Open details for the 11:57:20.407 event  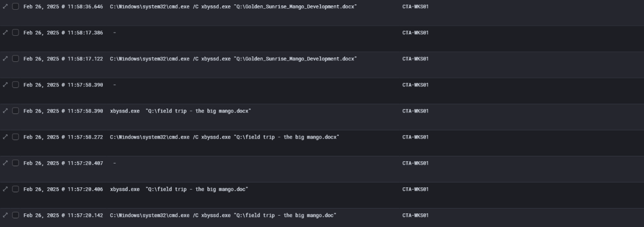(5, 163)
